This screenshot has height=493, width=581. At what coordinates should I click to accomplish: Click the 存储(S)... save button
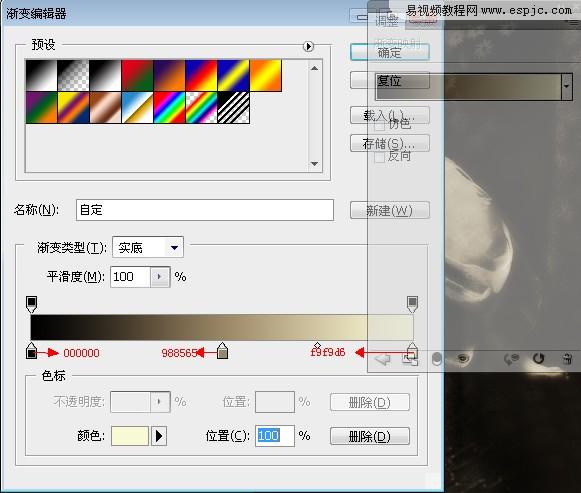390,143
